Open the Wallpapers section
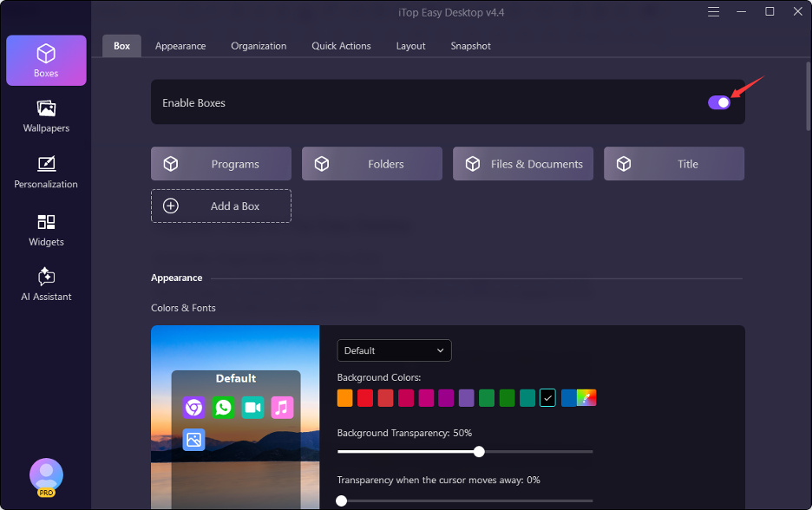 tap(46, 116)
